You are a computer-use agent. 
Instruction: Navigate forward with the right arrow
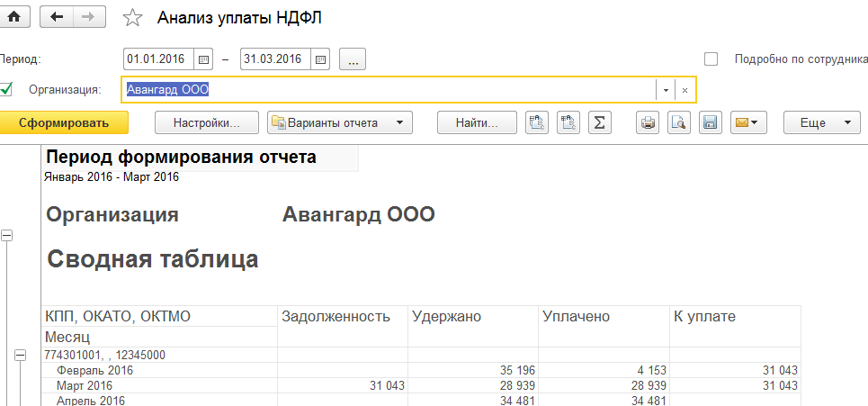coord(88,17)
